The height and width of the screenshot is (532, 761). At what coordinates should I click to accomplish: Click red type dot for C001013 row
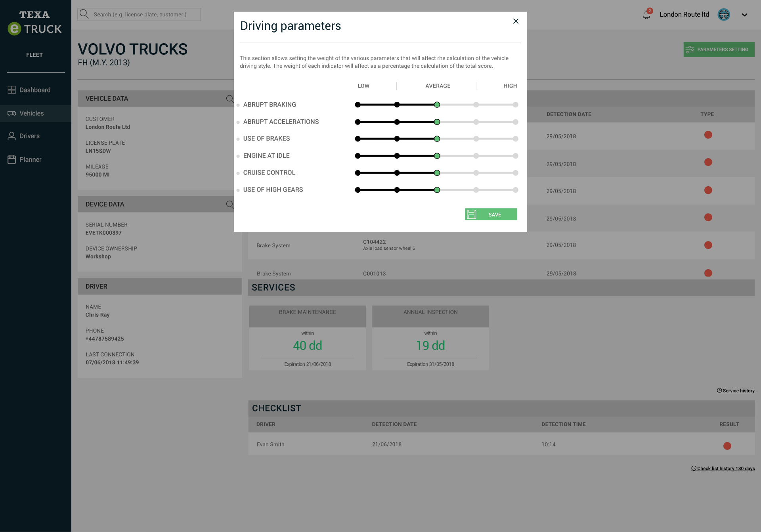point(708,273)
